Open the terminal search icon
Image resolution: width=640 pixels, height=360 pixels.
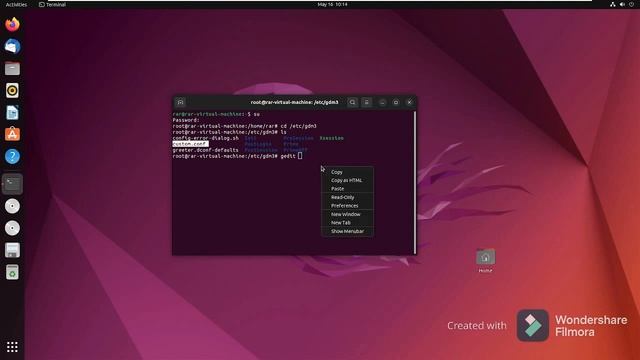353,102
